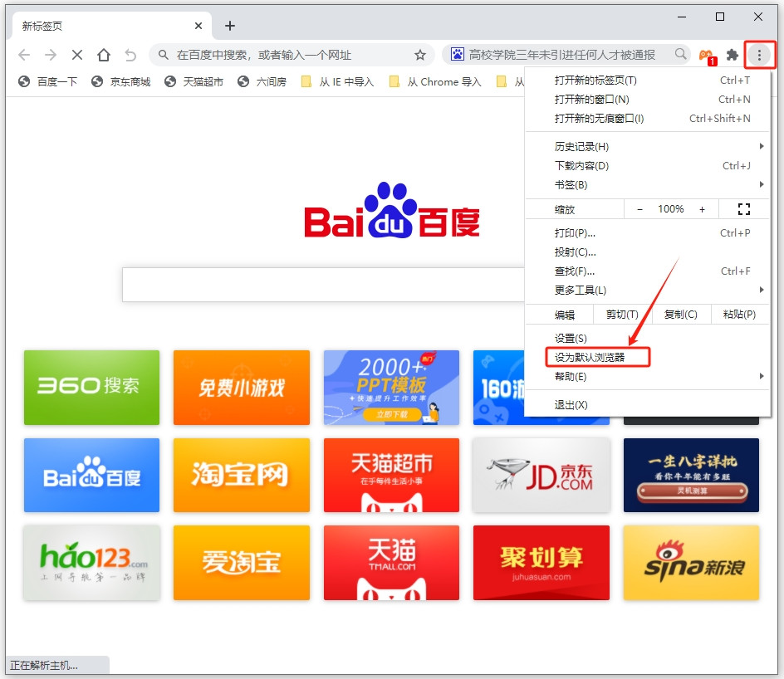Click the home icon in the toolbar
The image size is (784, 679).
[104, 54]
